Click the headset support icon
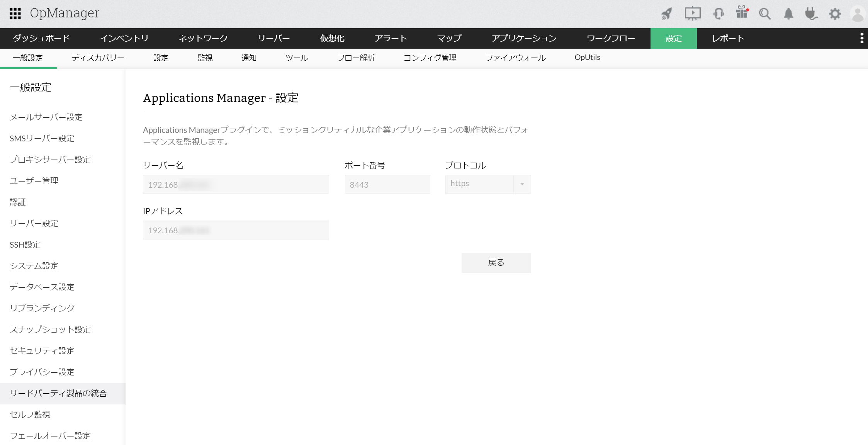Viewport: 868px width, 445px height. (x=718, y=14)
